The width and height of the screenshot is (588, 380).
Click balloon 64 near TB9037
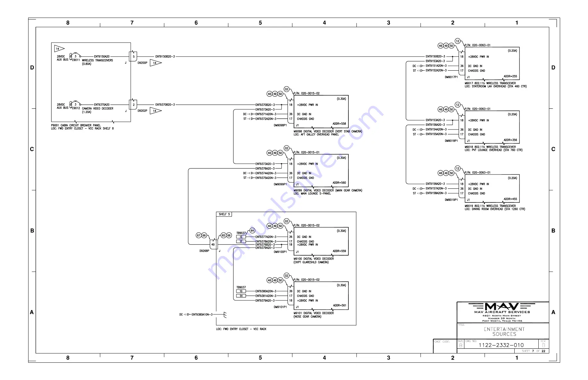pos(252,230)
